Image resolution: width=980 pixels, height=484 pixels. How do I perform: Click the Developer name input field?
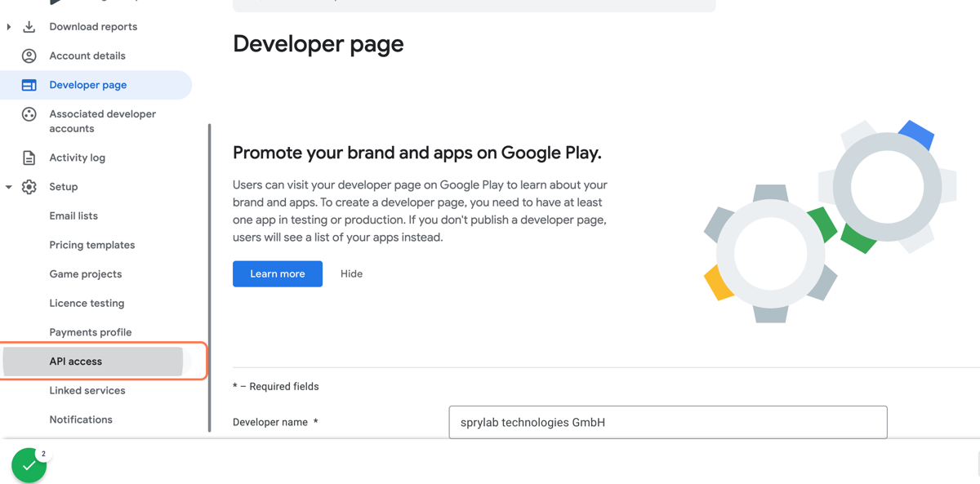(668, 422)
